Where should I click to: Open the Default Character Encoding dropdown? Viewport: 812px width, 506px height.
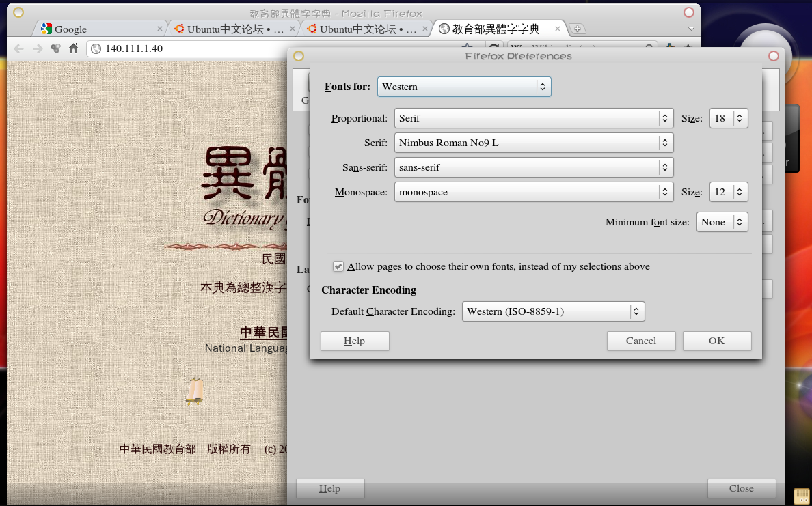553,311
